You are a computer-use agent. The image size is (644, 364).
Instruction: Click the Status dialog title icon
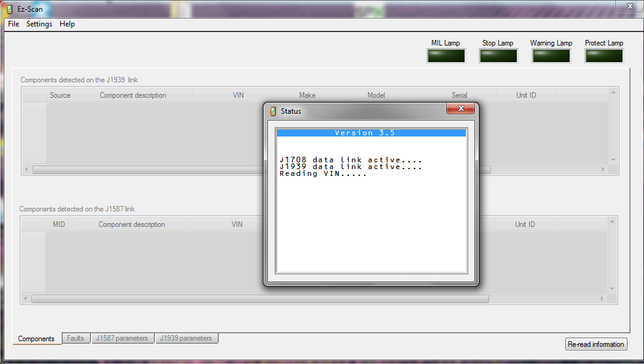click(273, 111)
